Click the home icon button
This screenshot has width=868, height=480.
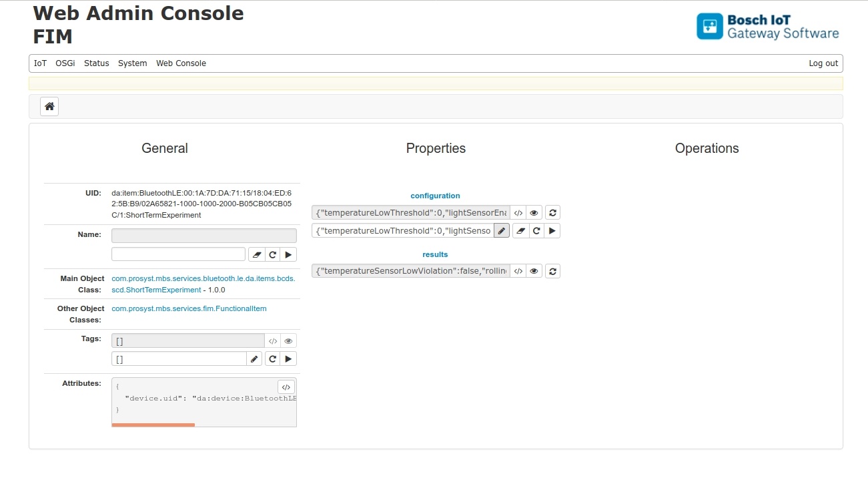click(49, 107)
